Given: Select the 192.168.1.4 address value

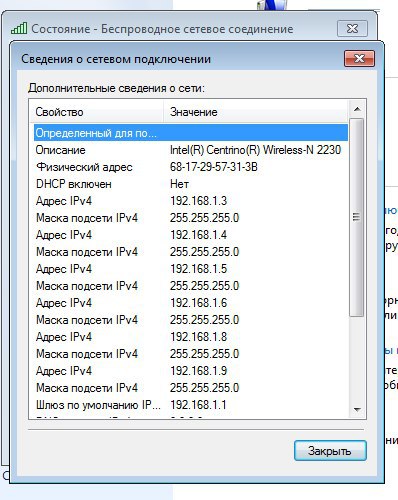Looking at the screenshot, I should coord(198,235).
